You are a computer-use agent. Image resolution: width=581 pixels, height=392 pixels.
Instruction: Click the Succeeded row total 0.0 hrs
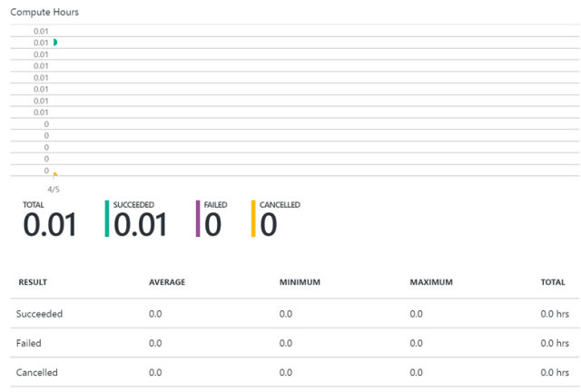555,314
